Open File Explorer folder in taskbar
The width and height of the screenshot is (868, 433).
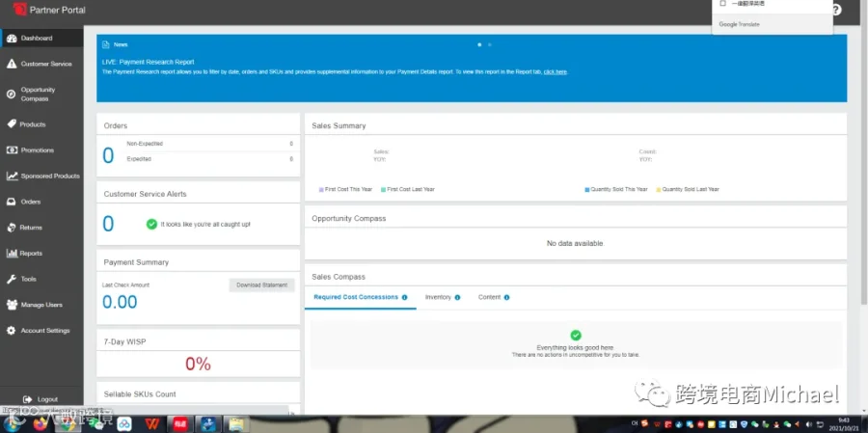(x=236, y=424)
